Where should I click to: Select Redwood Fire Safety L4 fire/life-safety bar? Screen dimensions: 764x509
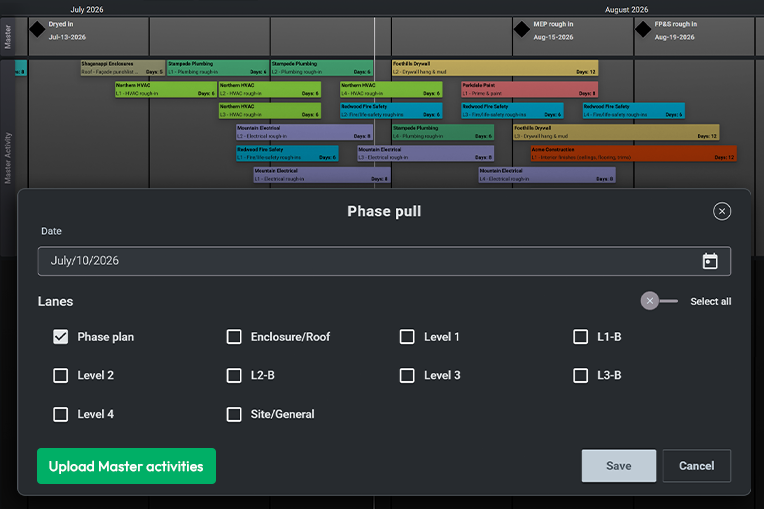633,111
